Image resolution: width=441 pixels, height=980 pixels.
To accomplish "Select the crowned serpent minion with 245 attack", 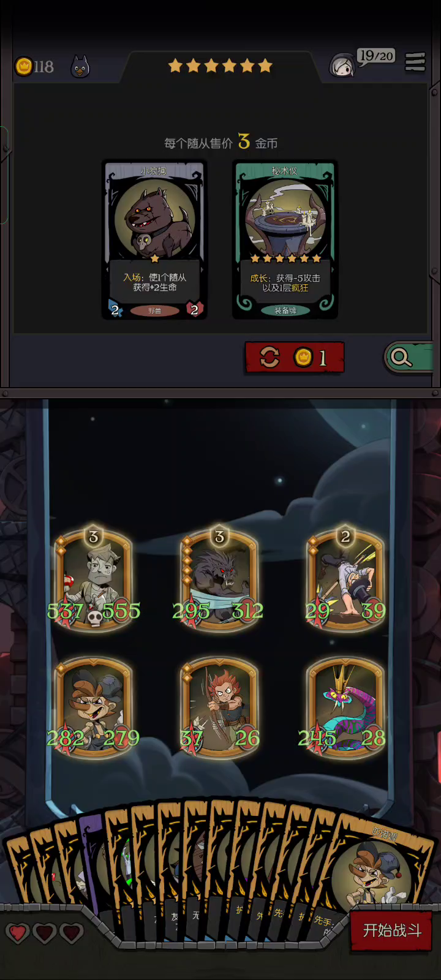I will [x=345, y=707].
